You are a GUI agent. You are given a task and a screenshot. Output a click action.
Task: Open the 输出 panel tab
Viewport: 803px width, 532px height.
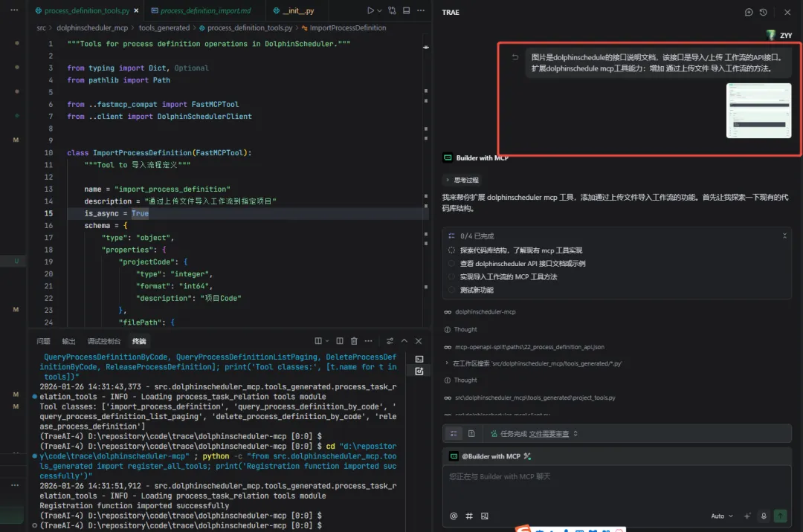point(68,341)
